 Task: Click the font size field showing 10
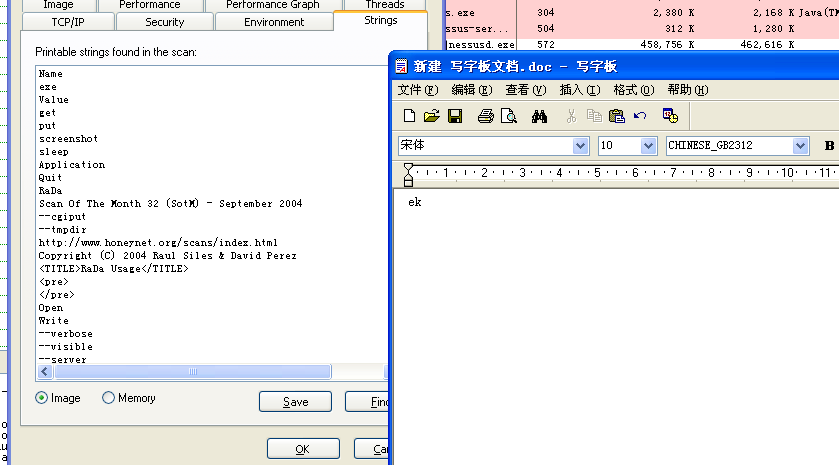[x=619, y=146]
